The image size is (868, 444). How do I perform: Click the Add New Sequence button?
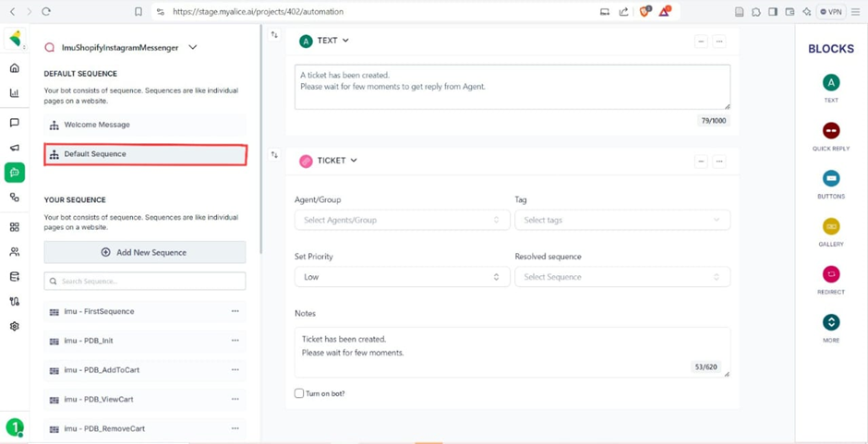coord(145,252)
